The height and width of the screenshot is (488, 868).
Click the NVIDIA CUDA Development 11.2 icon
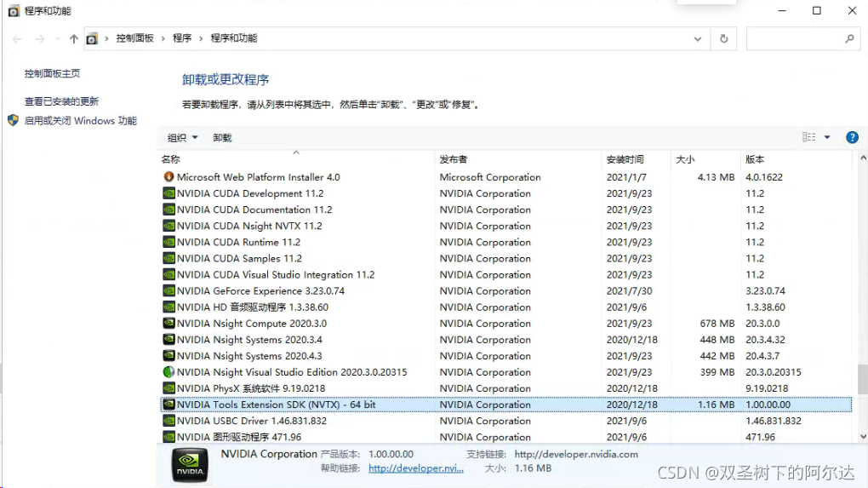coord(168,193)
